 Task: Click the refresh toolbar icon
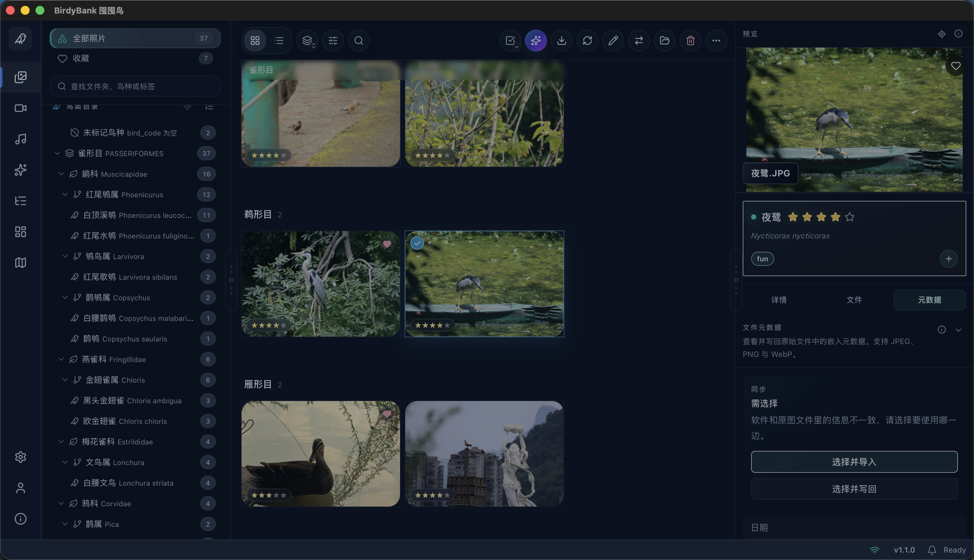(587, 40)
